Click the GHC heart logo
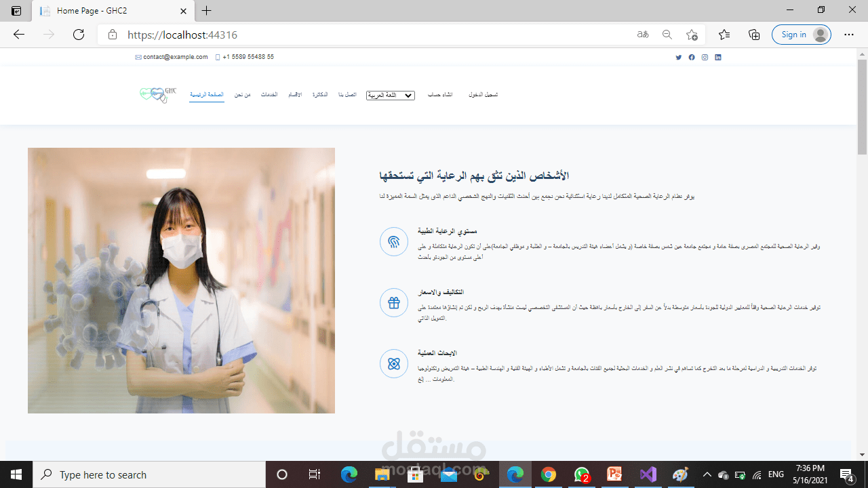 click(x=156, y=95)
